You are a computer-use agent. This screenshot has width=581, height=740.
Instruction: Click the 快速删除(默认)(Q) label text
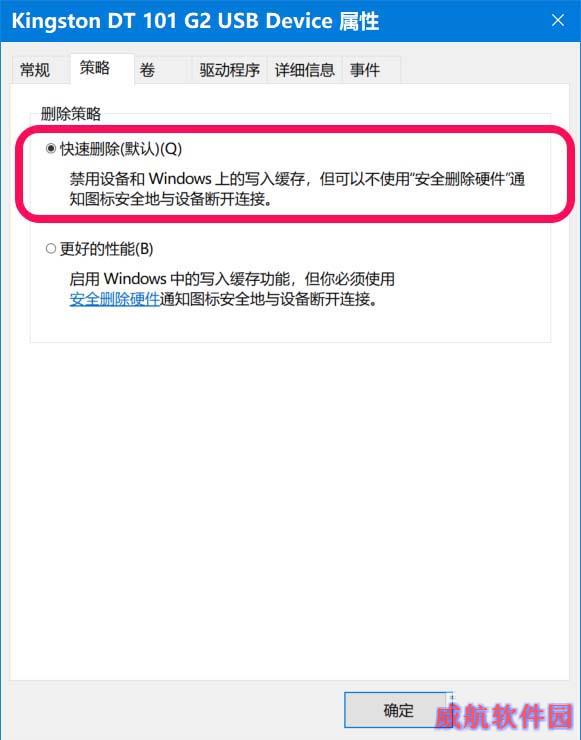(121, 149)
